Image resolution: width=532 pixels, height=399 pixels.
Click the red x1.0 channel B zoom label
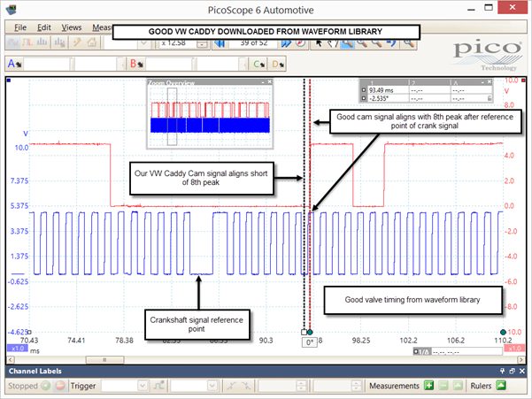pos(514,349)
